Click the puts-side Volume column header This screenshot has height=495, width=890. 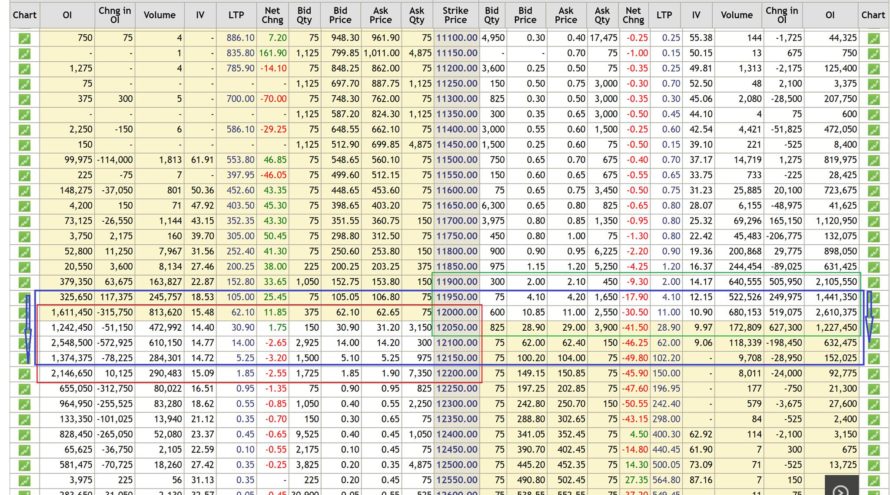click(x=737, y=15)
